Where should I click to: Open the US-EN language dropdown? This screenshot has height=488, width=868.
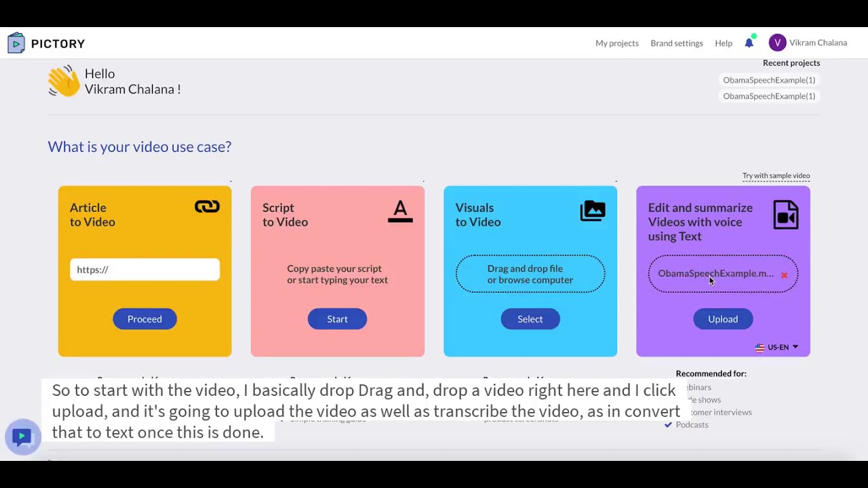[777, 347]
